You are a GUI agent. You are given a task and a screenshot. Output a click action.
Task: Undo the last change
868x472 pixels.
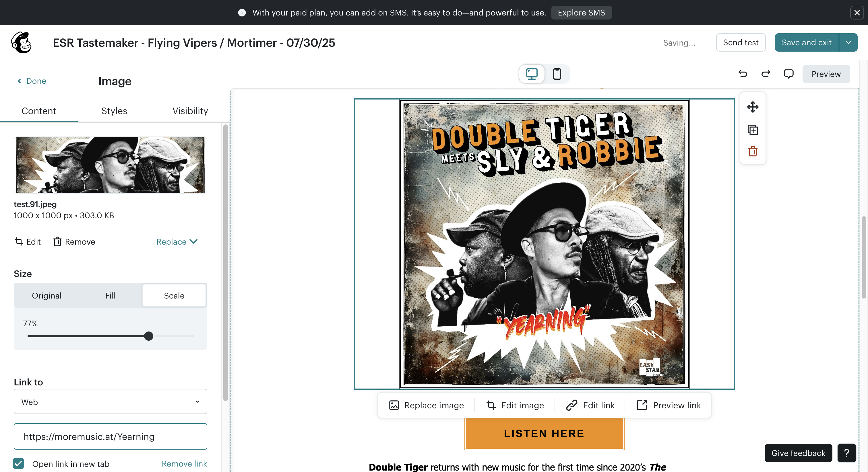tap(743, 74)
